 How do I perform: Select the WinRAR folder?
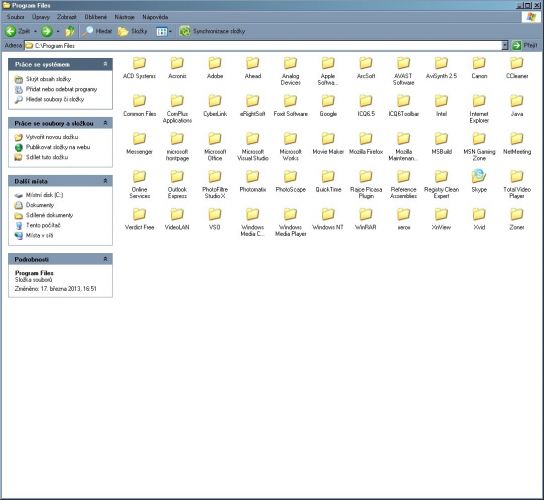[x=366, y=219]
